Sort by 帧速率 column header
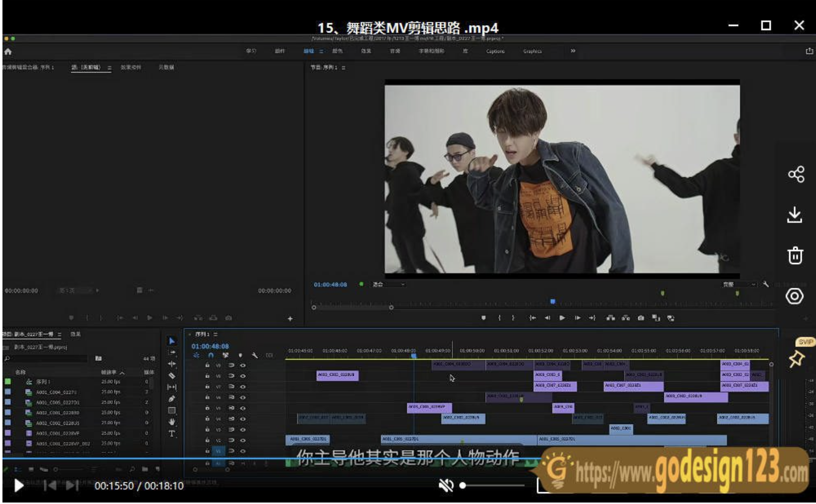 [109, 372]
